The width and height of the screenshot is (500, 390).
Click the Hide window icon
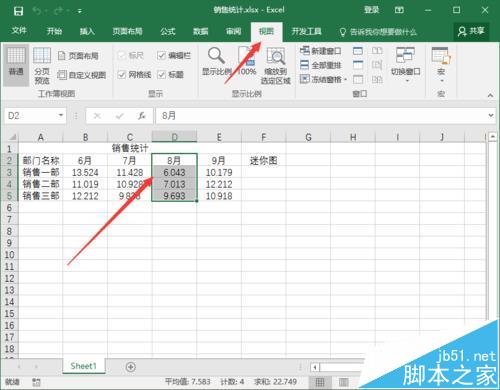358,65
